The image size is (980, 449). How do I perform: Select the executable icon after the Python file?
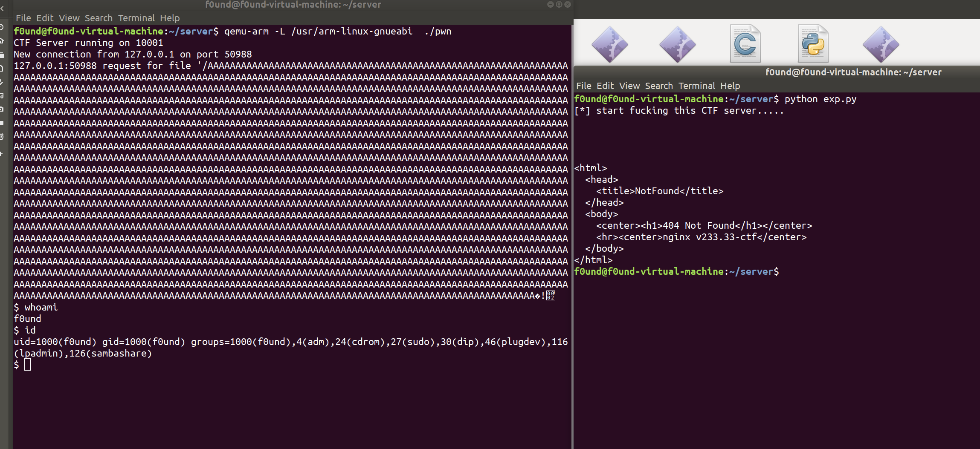(881, 44)
